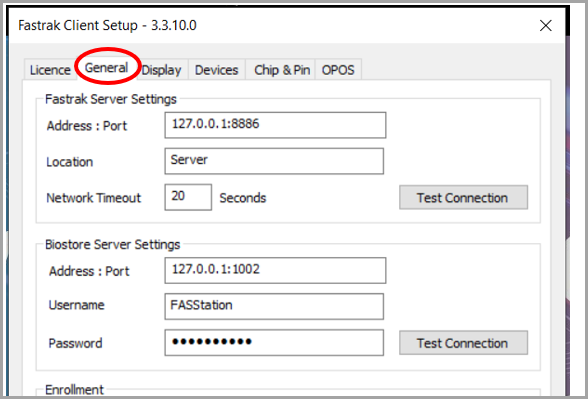588x399 pixels.
Task: Click the Password label
Action: click(75, 344)
